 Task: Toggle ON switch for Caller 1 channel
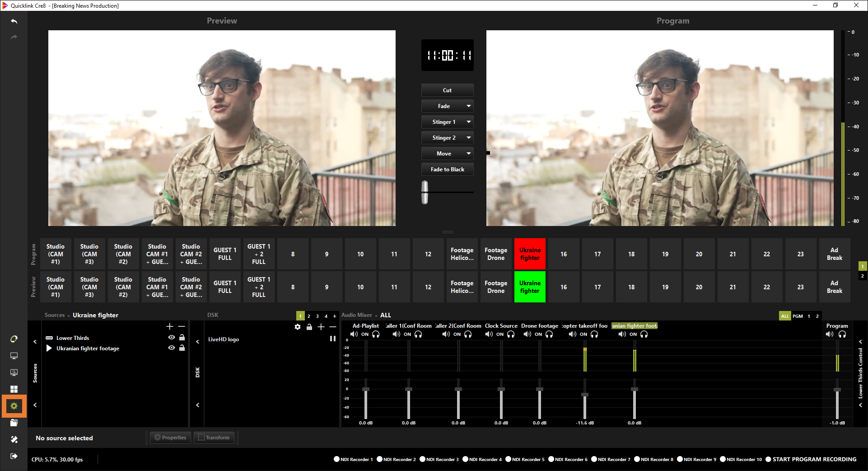tap(407, 334)
